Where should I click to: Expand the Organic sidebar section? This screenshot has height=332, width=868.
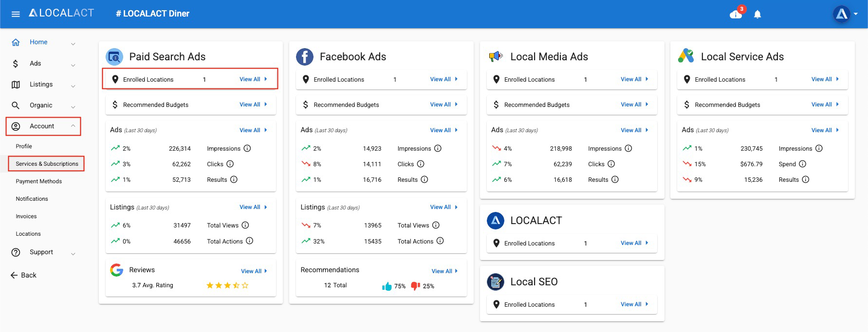(73, 106)
